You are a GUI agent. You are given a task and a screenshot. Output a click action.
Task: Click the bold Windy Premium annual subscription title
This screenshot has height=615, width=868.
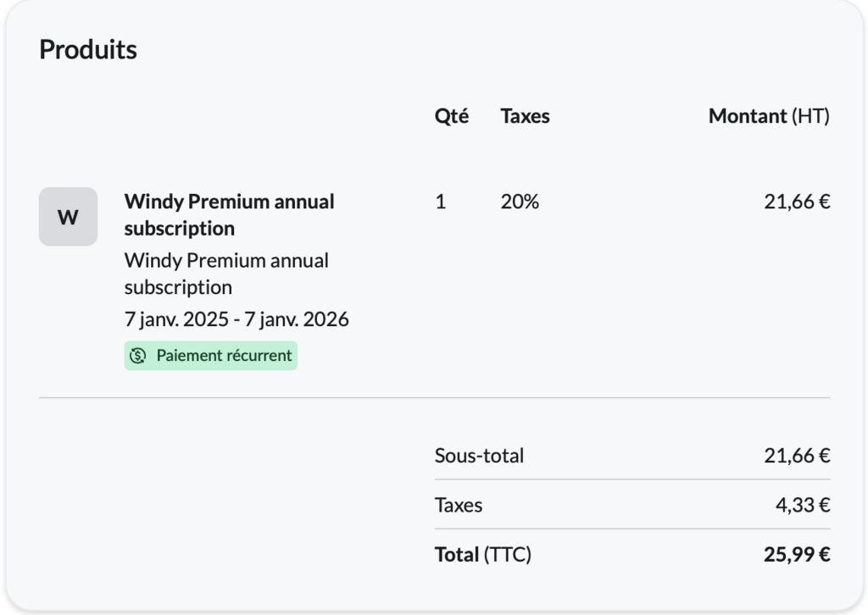[x=229, y=214]
